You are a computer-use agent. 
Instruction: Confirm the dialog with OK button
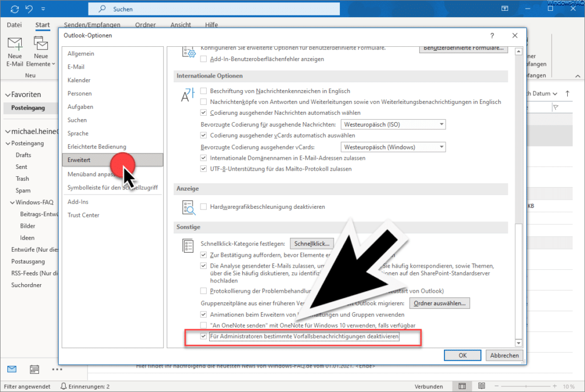coord(462,355)
